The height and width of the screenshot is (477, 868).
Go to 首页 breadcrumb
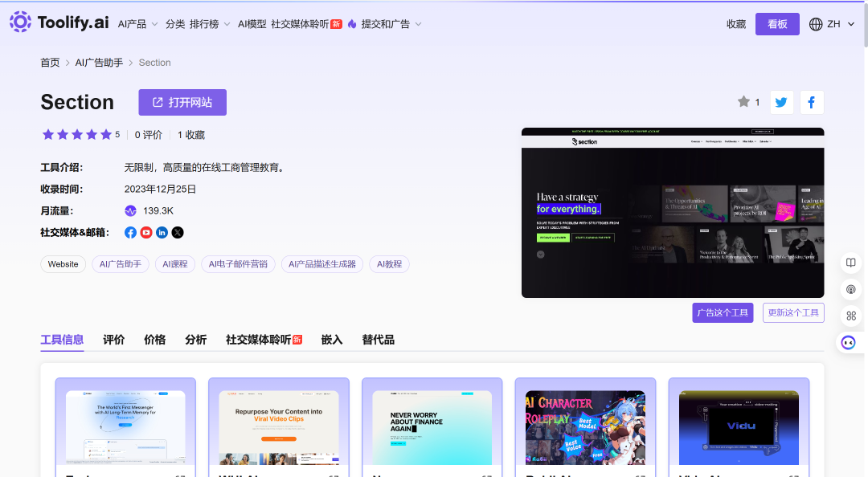[50, 63]
